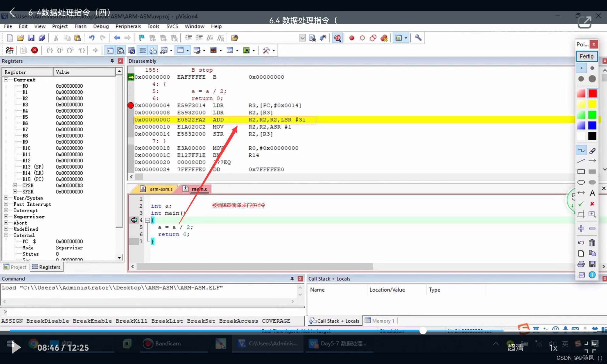Switch to the arm-asm.s tab
The width and height of the screenshot is (607, 364).
(x=161, y=189)
